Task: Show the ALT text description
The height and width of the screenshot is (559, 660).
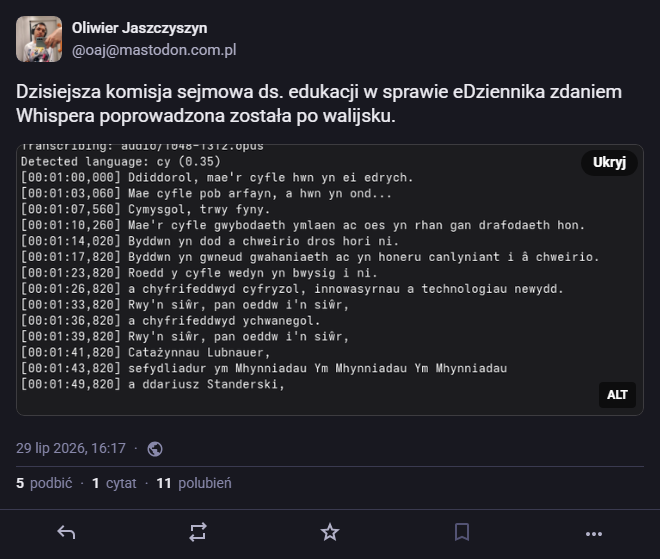Action: 617,395
